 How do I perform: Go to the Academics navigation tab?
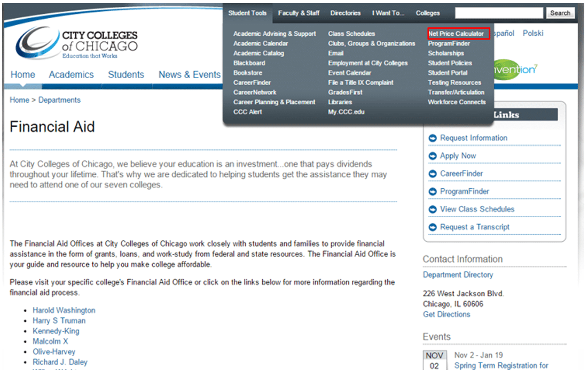pos(71,75)
